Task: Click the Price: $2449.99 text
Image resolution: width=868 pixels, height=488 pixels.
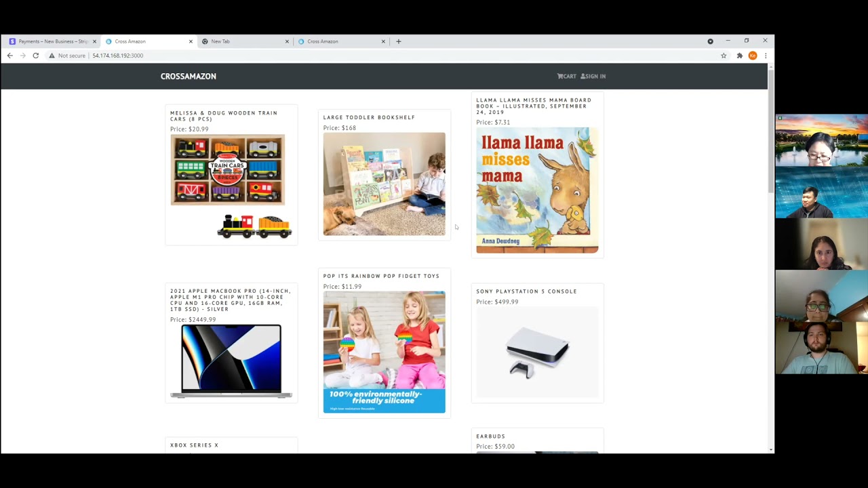Action: click(193, 320)
